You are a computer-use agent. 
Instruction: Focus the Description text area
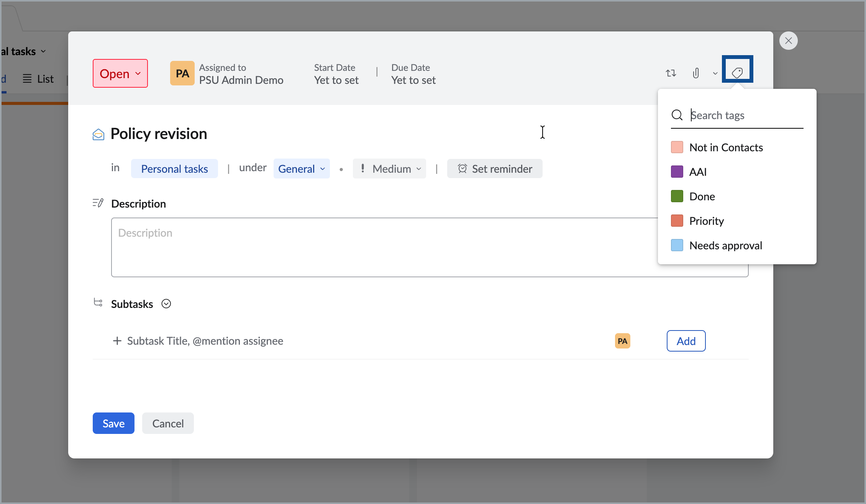pos(430,247)
